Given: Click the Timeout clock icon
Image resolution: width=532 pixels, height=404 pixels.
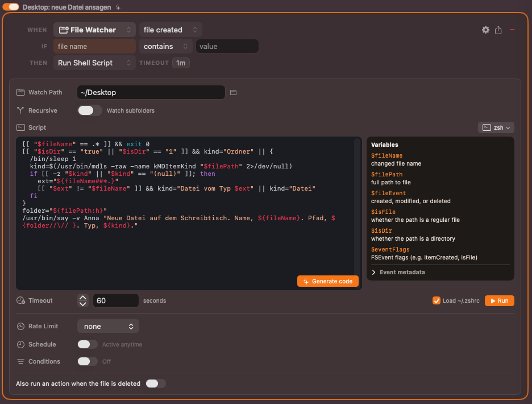Looking at the screenshot, I should [x=20, y=300].
